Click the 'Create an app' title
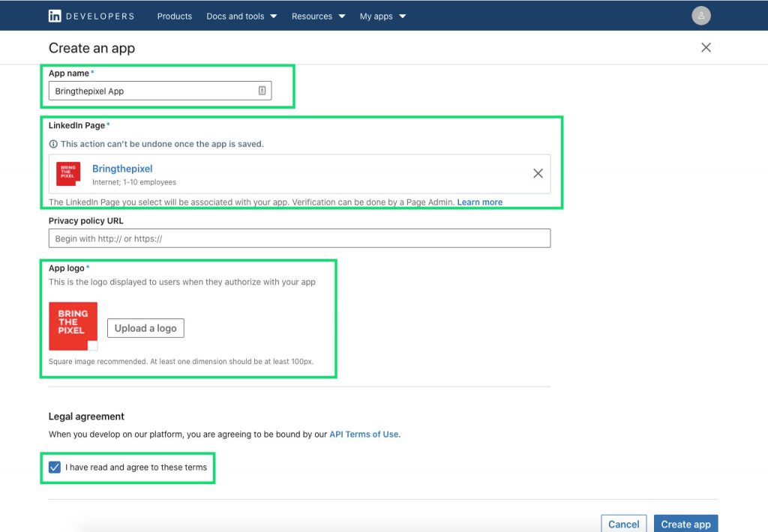The width and height of the screenshot is (768, 532). (91, 48)
